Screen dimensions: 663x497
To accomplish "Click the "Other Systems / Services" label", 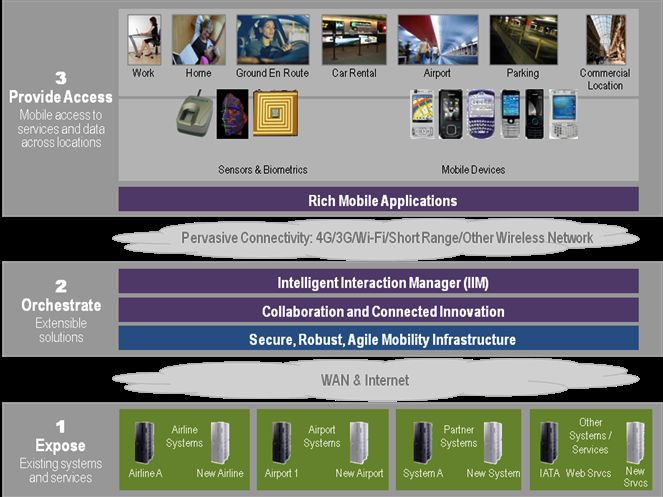I will pyautogui.click(x=590, y=436).
